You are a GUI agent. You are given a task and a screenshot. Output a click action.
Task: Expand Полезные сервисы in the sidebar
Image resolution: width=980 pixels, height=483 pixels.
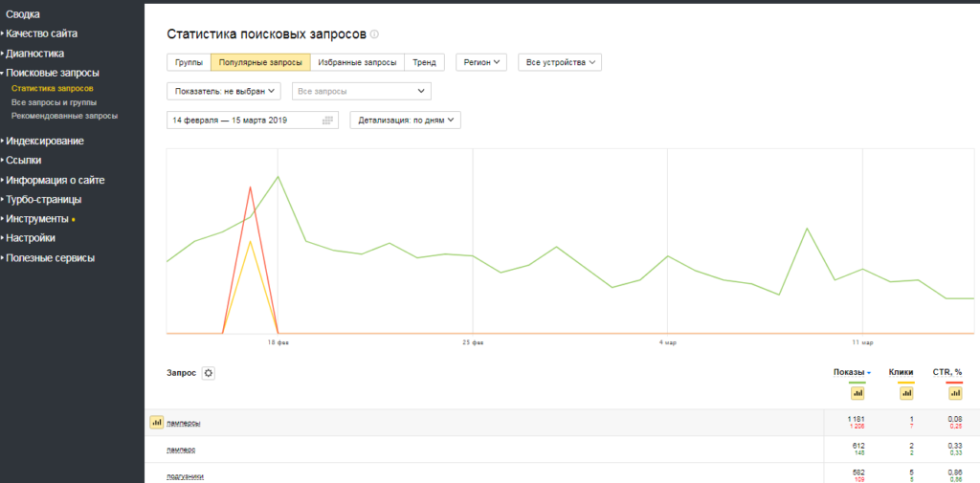point(51,258)
